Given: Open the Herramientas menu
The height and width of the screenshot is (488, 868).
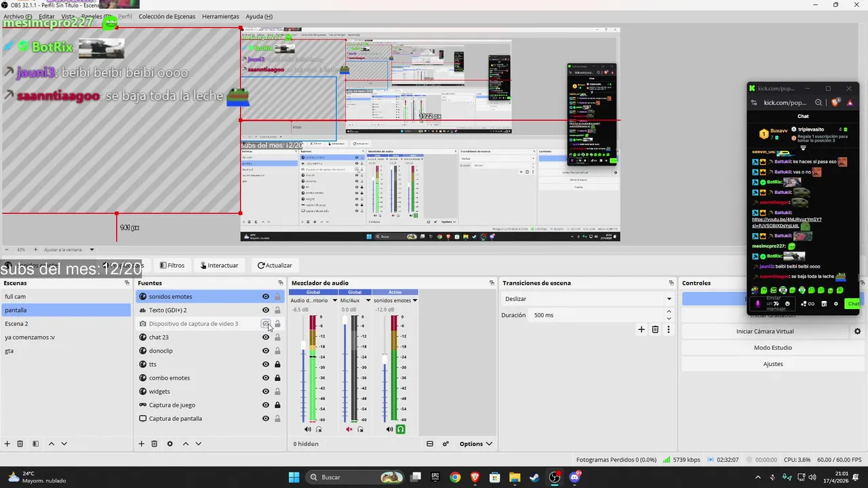Looking at the screenshot, I should click(x=220, y=16).
